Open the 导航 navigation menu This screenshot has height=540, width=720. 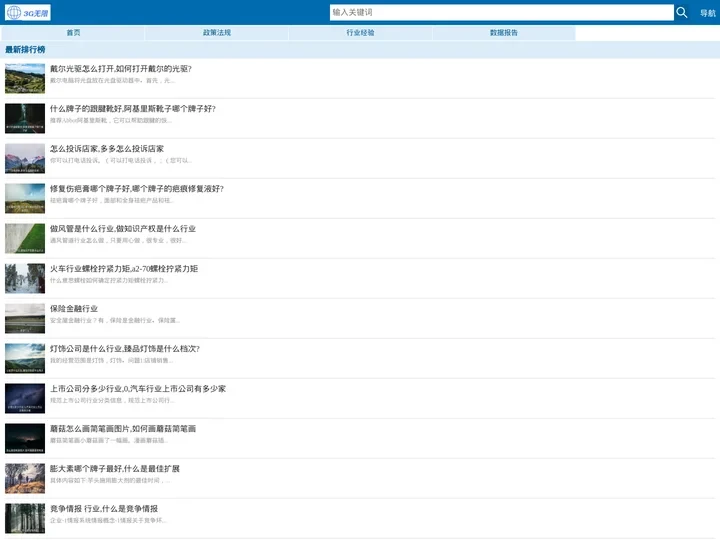click(x=708, y=13)
